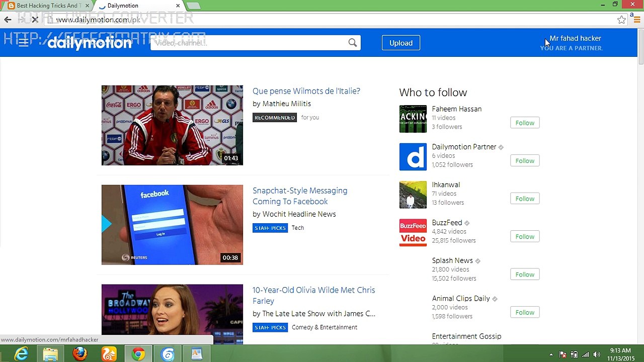
Task: Follow Faheem Hassan
Action: tap(524, 123)
